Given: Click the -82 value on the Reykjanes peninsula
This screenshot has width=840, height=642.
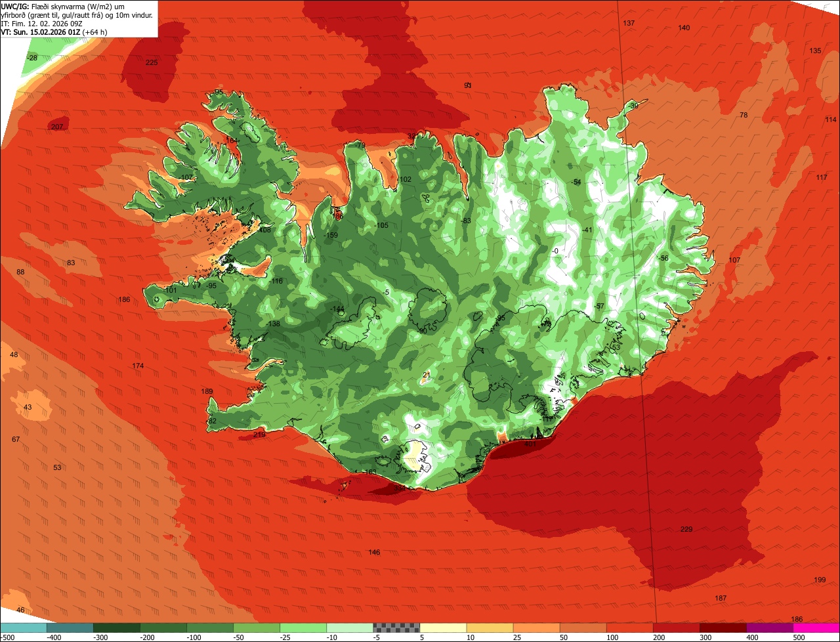Looking at the screenshot, I should (211, 421).
